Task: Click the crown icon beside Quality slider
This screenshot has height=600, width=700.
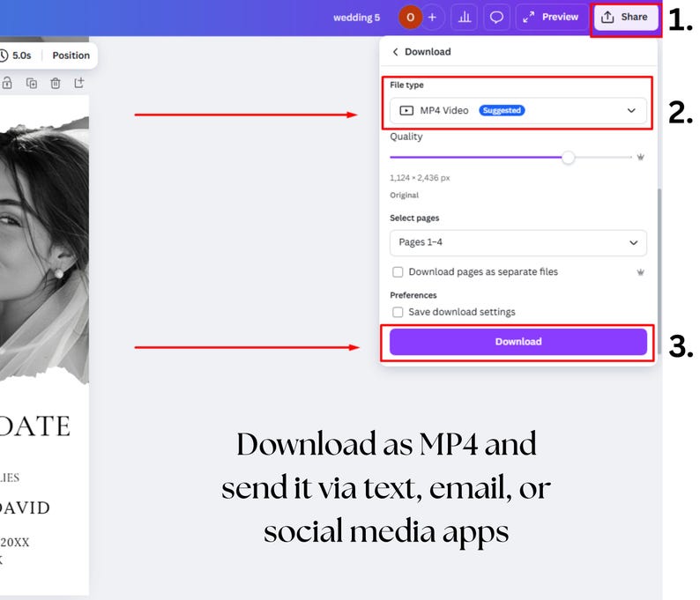Action: coord(640,157)
